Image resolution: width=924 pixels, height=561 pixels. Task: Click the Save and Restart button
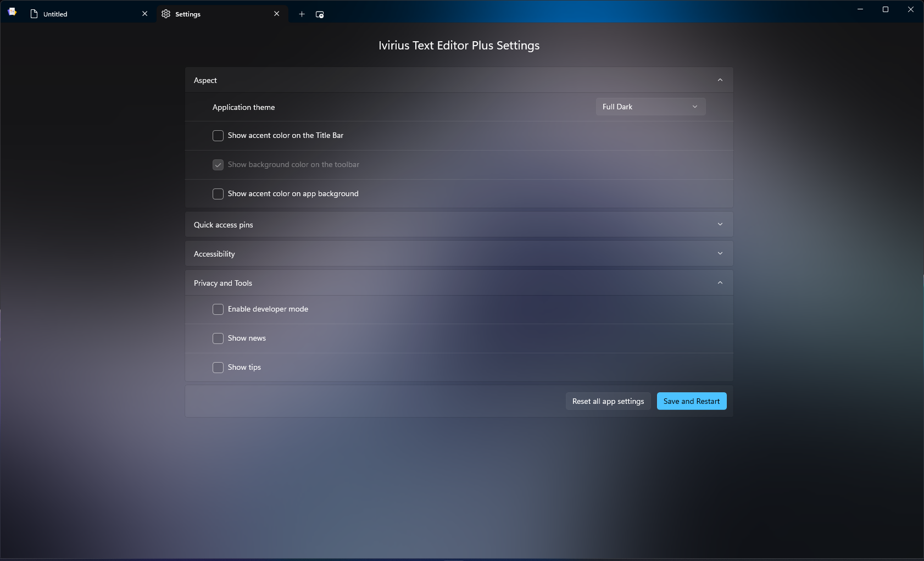pos(691,401)
